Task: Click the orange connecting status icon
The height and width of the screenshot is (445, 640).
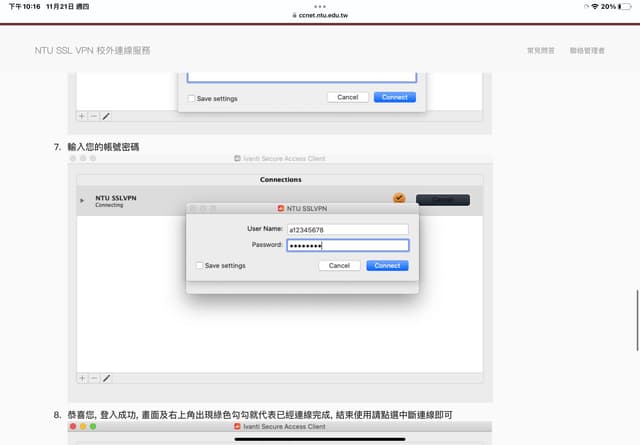Action: pos(399,199)
